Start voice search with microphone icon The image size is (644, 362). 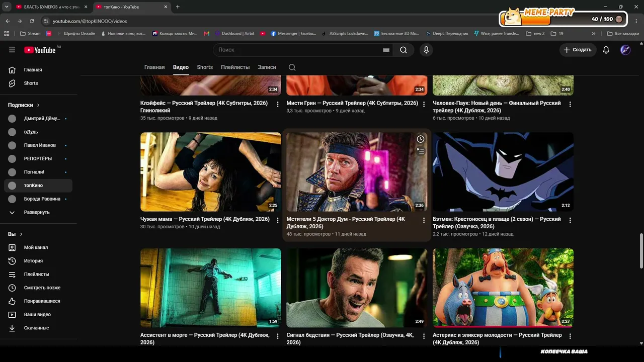pyautogui.click(x=426, y=50)
